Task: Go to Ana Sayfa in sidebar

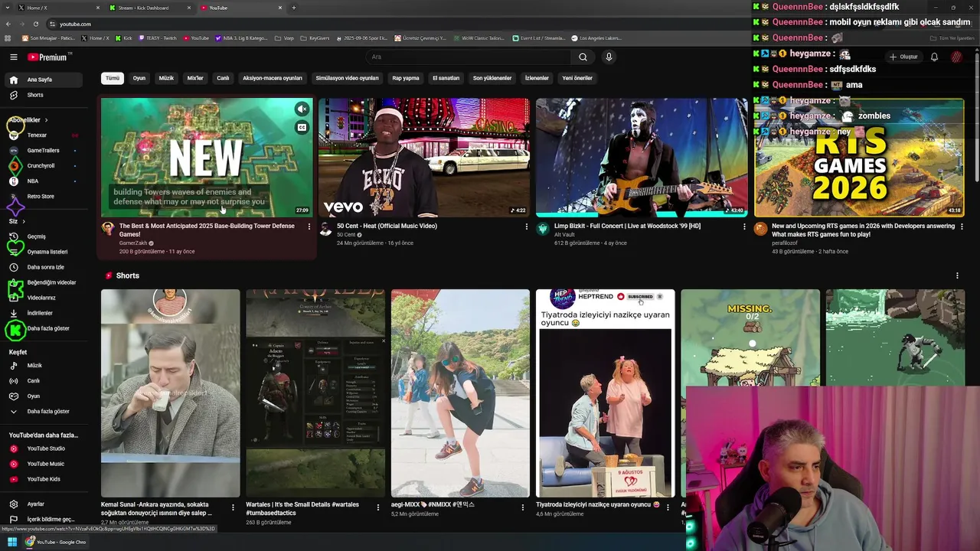Action: pyautogui.click(x=43, y=80)
